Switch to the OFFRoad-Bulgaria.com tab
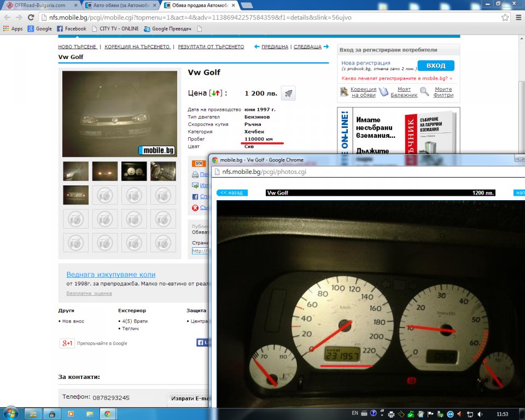525x420 pixels. (x=40, y=5)
